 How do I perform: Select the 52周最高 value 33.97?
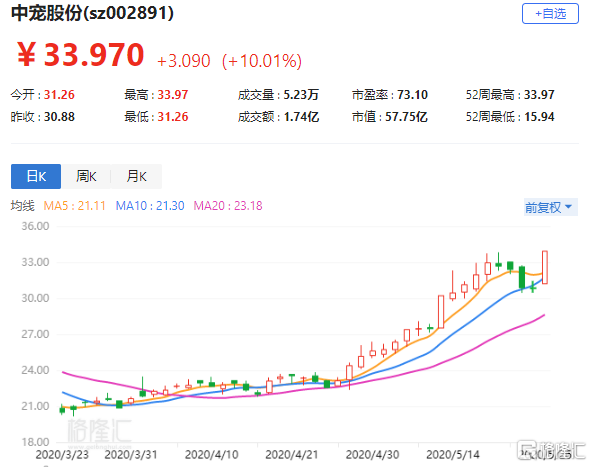(x=539, y=95)
